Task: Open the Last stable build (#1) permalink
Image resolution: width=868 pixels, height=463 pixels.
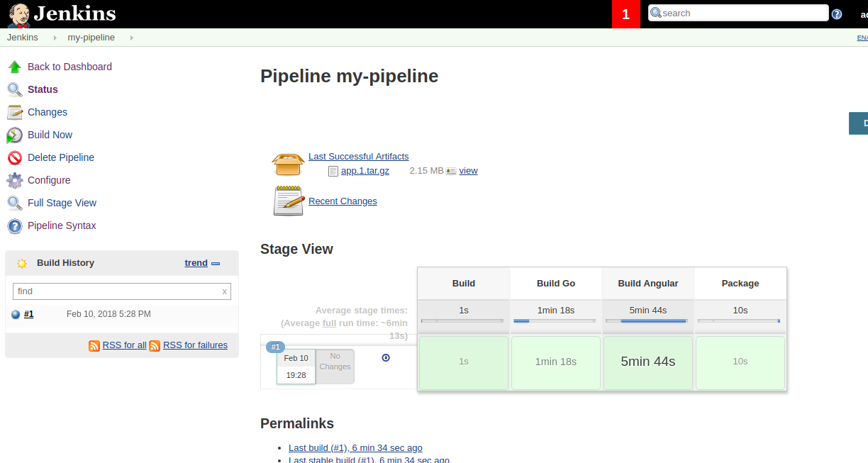Action: coord(369,459)
